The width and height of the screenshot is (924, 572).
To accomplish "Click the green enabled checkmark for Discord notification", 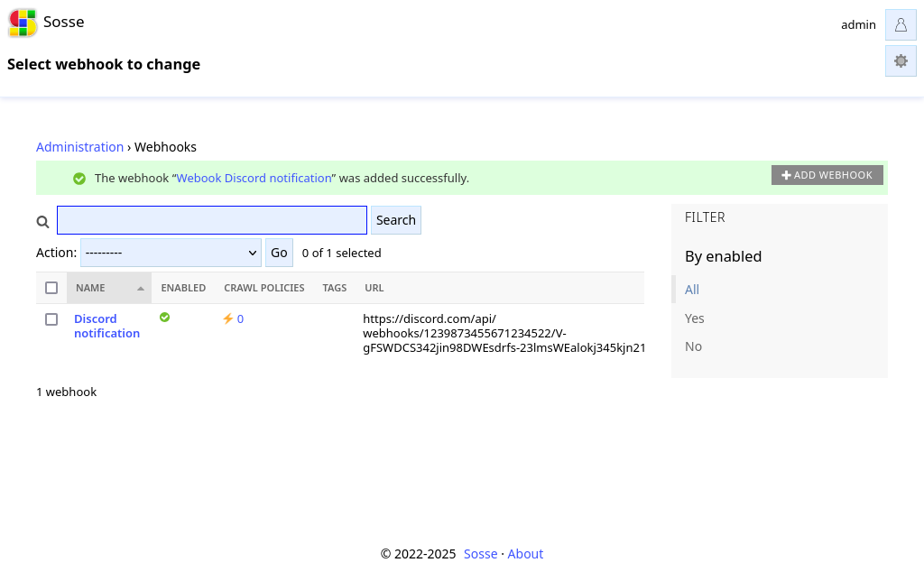I will pyautogui.click(x=164, y=318).
